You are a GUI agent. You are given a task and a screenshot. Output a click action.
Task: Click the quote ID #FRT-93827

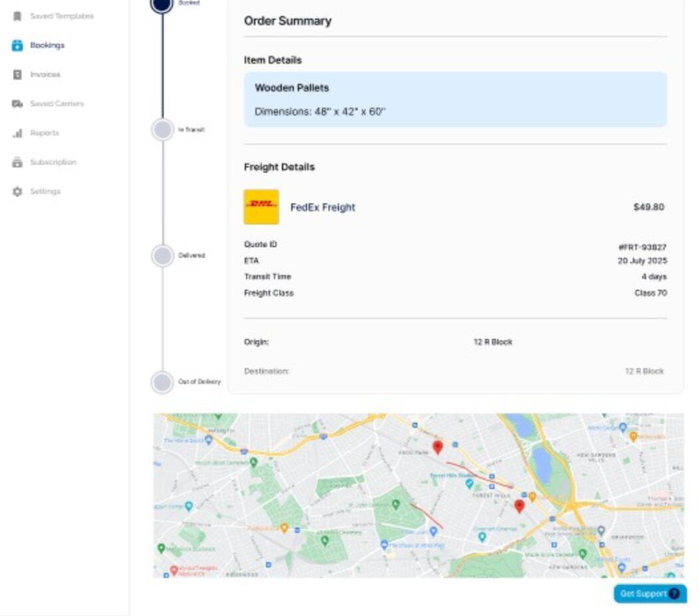[x=642, y=247]
